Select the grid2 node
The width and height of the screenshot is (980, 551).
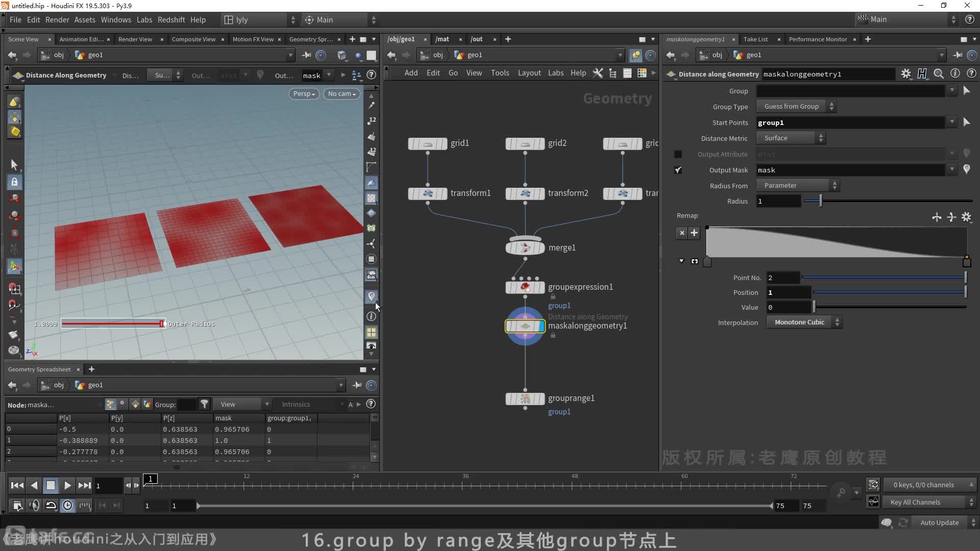(525, 144)
